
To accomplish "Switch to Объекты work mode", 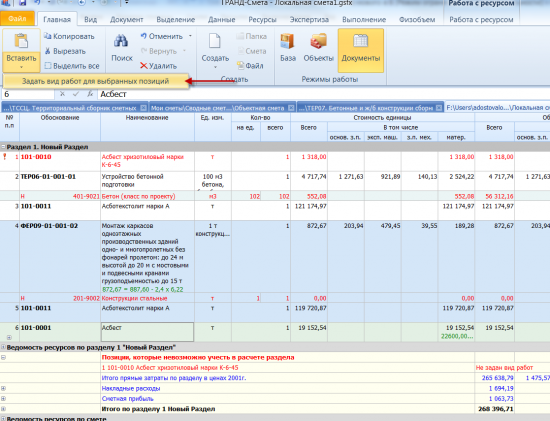I will [x=318, y=41].
